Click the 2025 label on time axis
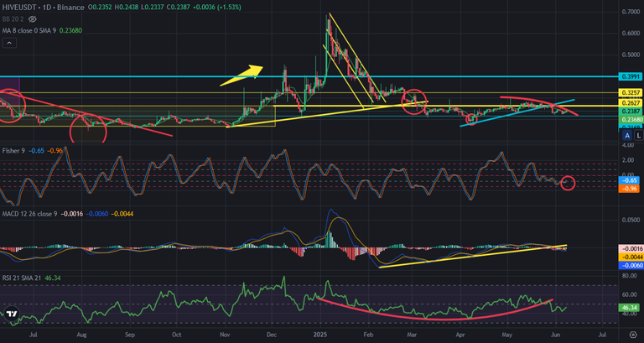 tap(320, 335)
